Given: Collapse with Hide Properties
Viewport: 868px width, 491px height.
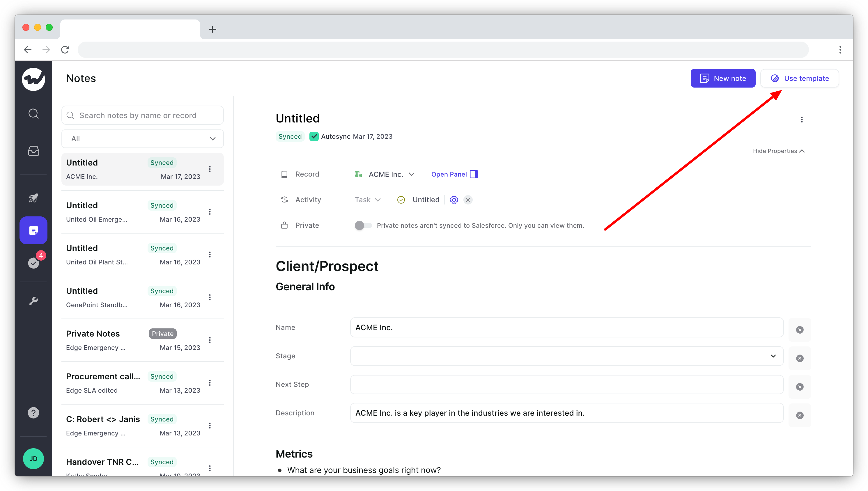Looking at the screenshot, I should coord(778,151).
